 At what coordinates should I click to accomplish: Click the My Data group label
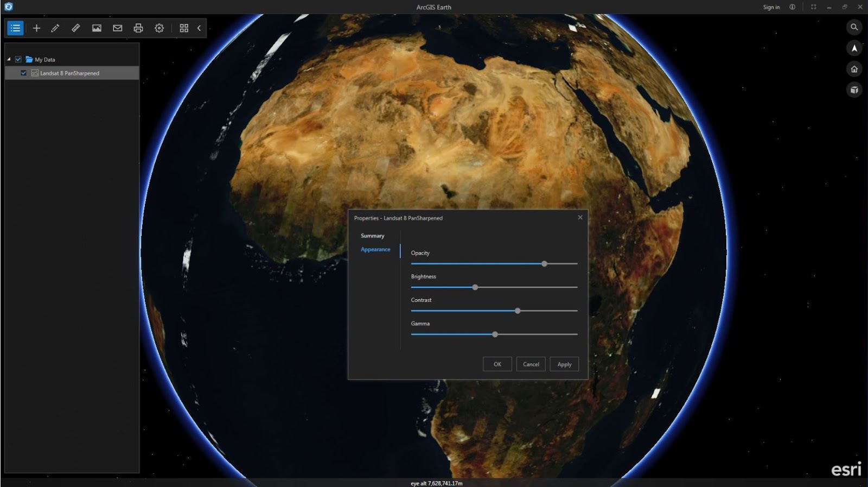45,60
